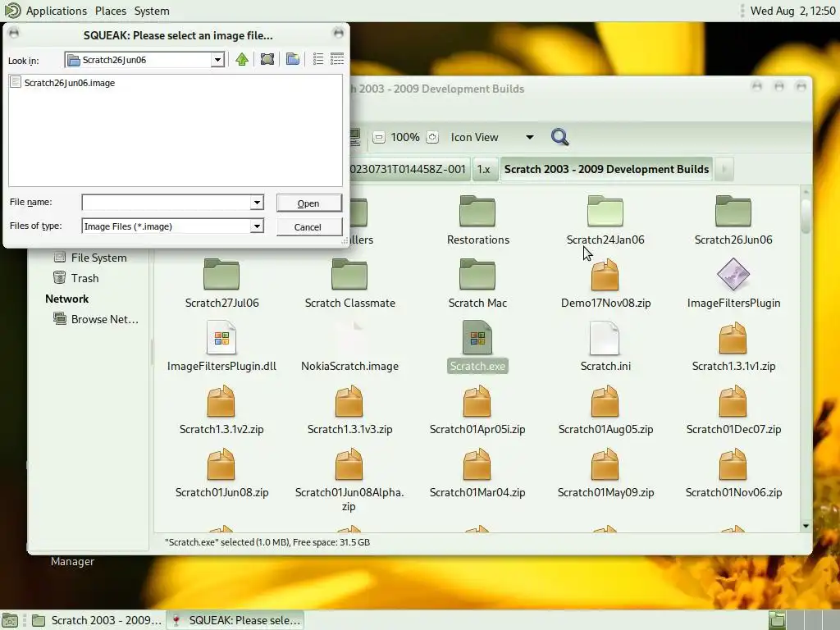Viewport: 840px width, 630px height.
Task: Click into the File name field
Action: point(166,203)
